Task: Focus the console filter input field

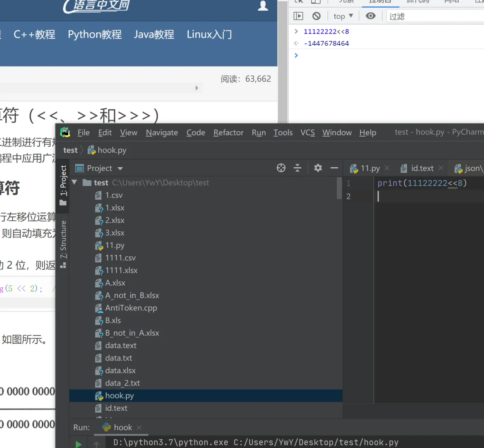Action: [435, 16]
